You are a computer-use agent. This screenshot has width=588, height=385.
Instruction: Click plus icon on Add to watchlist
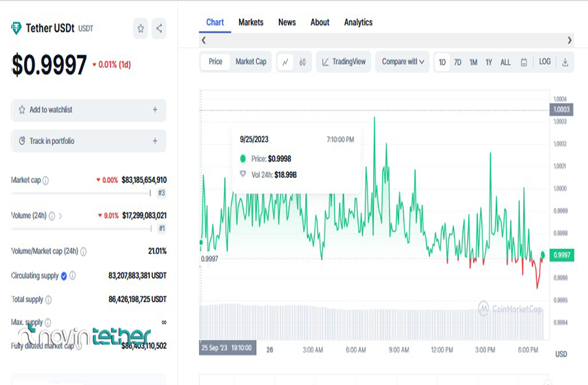[155, 110]
